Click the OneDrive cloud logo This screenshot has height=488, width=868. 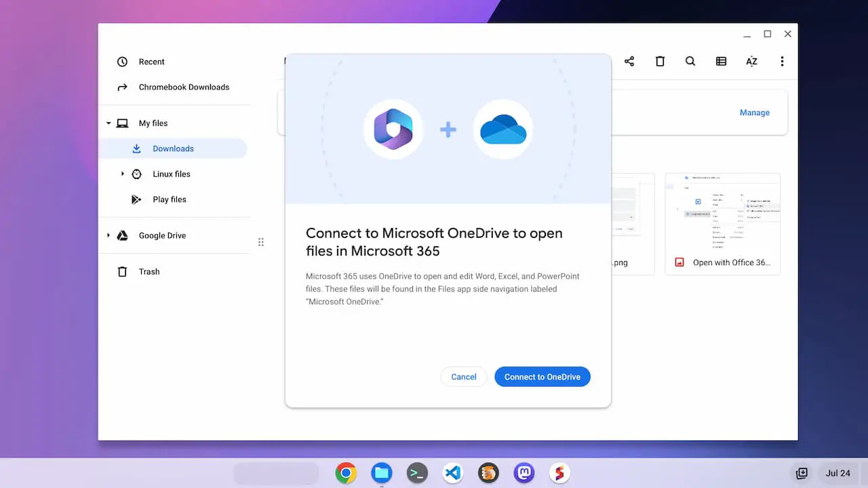(x=503, y=129)
